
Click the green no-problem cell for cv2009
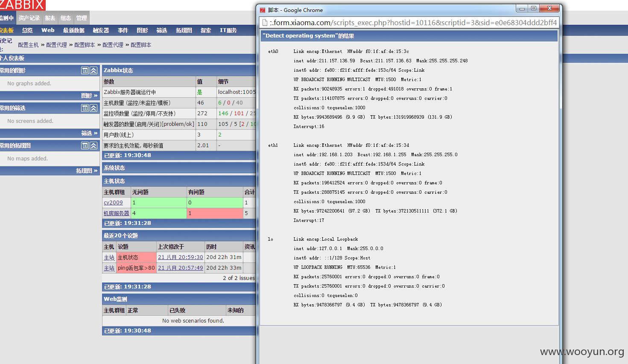coord(159,203)
